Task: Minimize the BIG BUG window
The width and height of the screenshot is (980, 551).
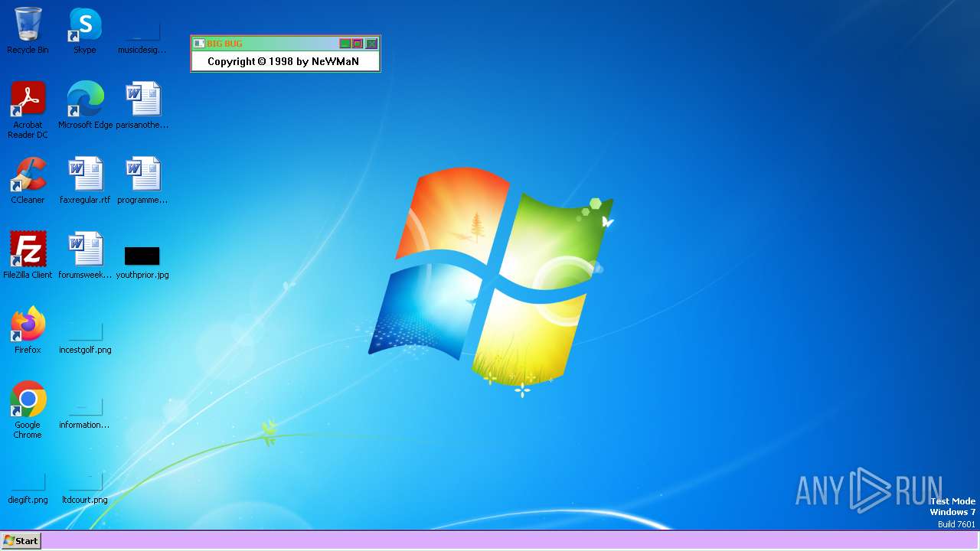Action: pos(345,44)
